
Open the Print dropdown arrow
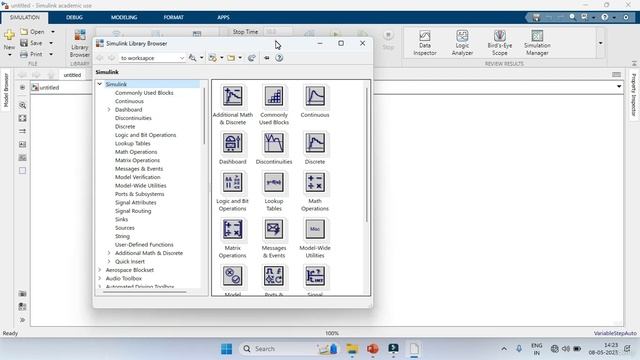click(51, 54)
